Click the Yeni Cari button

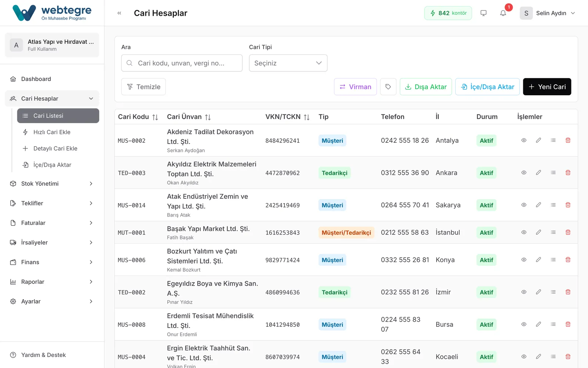coord(547,87)
